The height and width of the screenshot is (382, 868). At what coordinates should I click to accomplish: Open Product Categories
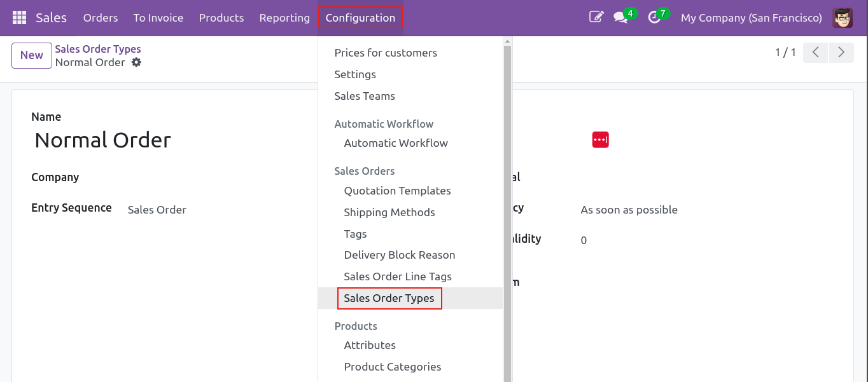pos(410,367)
